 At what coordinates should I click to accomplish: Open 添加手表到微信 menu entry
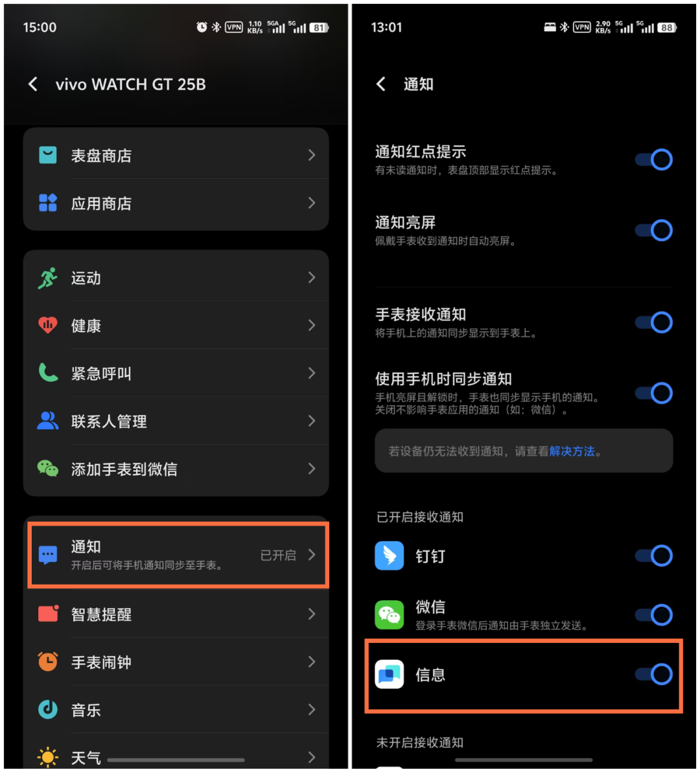[x=176, y=469]
